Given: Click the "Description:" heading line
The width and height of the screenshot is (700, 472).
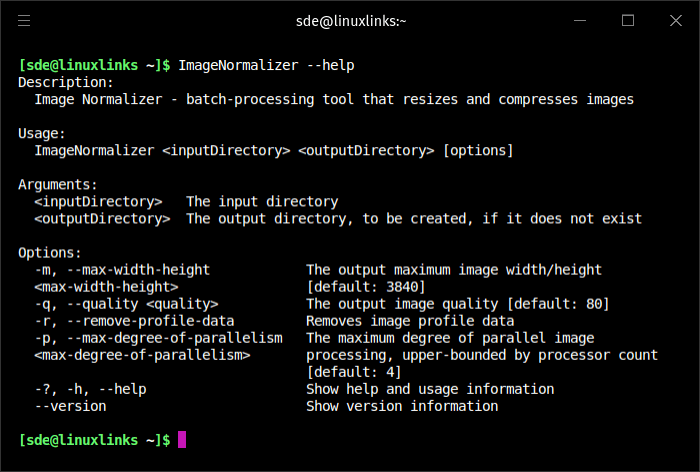Looking at the screenshot, I should point(66,82).
